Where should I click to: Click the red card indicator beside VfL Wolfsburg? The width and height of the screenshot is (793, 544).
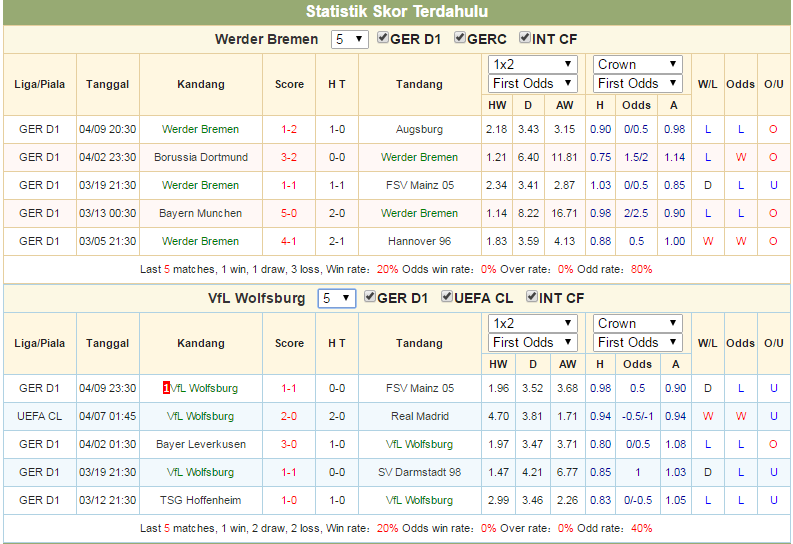pos(166,388)
